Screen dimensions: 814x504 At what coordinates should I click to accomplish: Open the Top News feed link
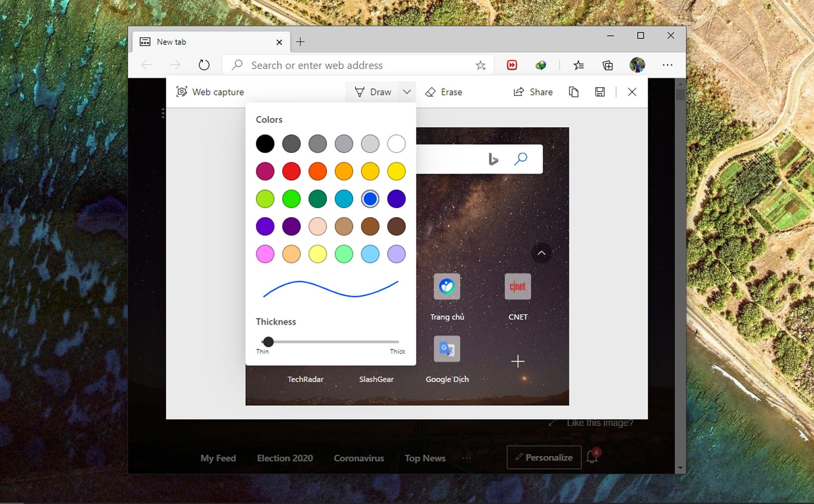(424, 458)
